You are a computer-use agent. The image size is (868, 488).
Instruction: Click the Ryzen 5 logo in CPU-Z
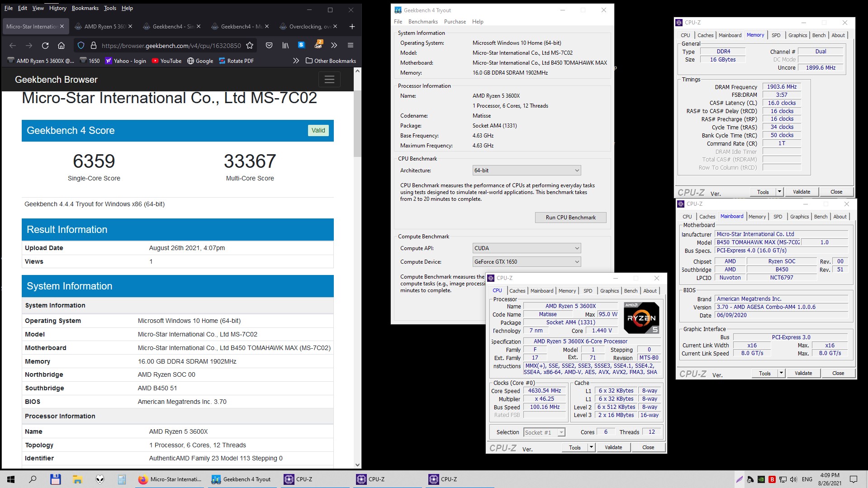(x=641, y=318)
